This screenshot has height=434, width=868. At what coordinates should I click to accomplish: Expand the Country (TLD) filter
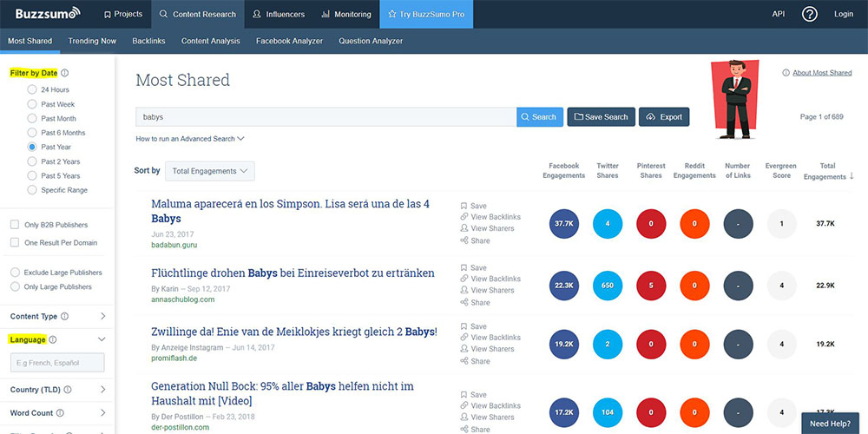(103, 390)
